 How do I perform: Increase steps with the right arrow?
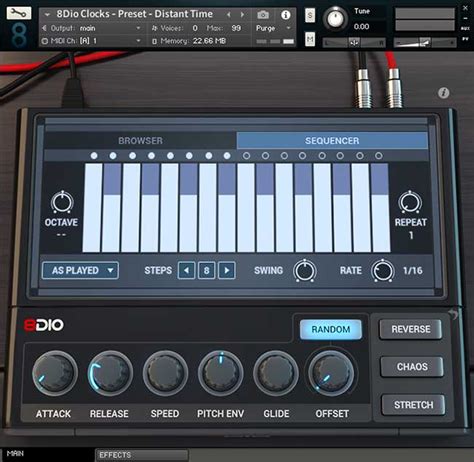click(227, 270)
